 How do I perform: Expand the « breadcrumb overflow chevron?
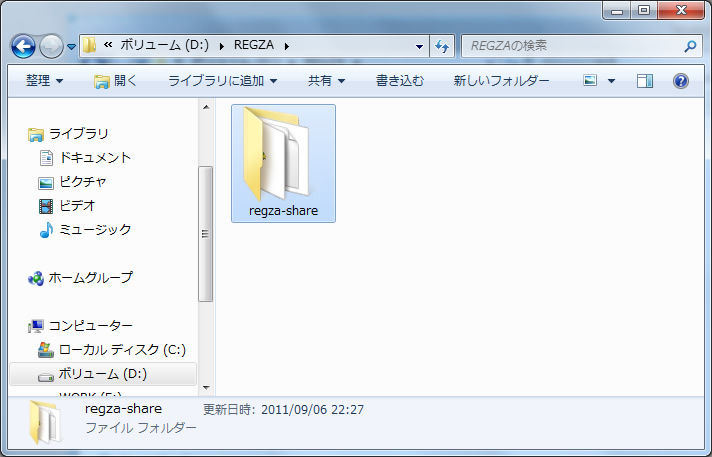(108, 45)
